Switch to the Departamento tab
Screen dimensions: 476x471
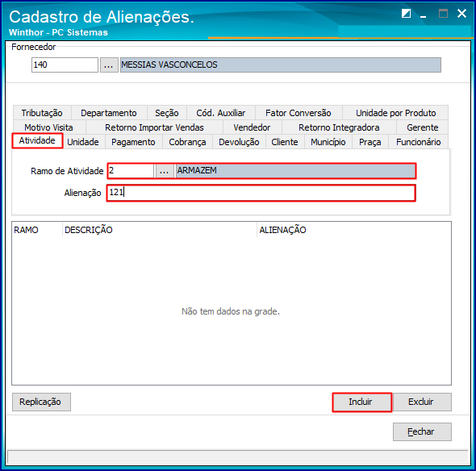109,113
